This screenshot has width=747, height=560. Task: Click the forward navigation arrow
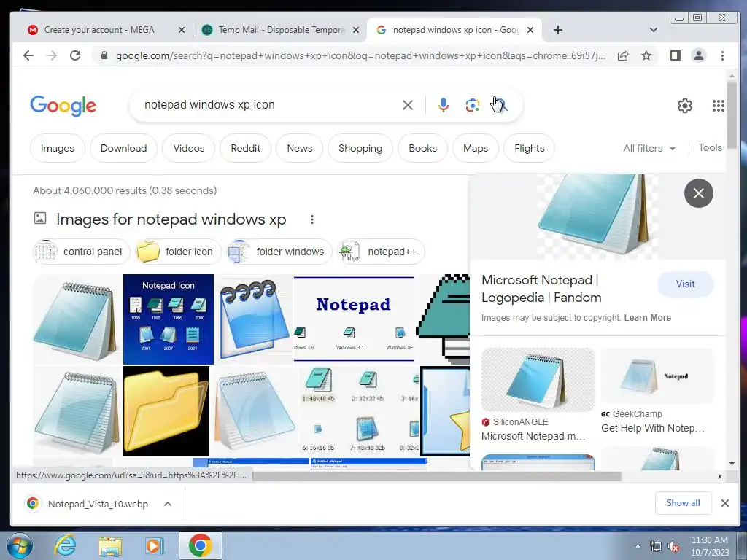pyautogui.click(x=52, y=55)
